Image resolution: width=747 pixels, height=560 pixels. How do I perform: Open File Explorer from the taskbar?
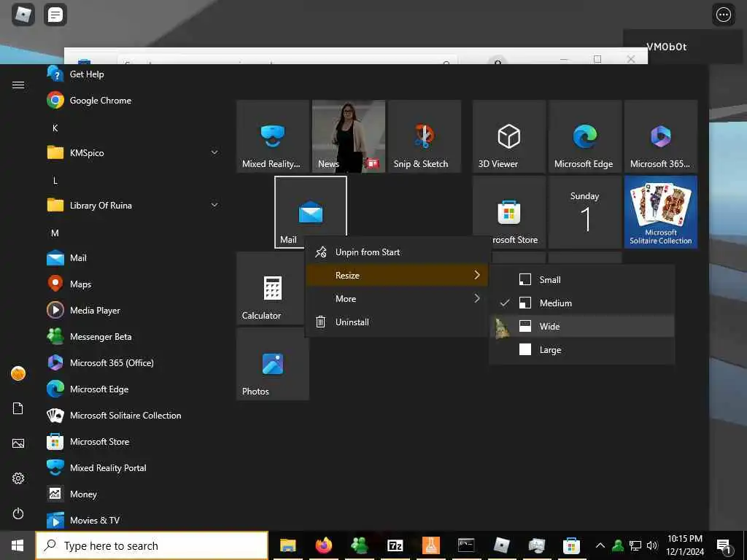tap(287, 545)
